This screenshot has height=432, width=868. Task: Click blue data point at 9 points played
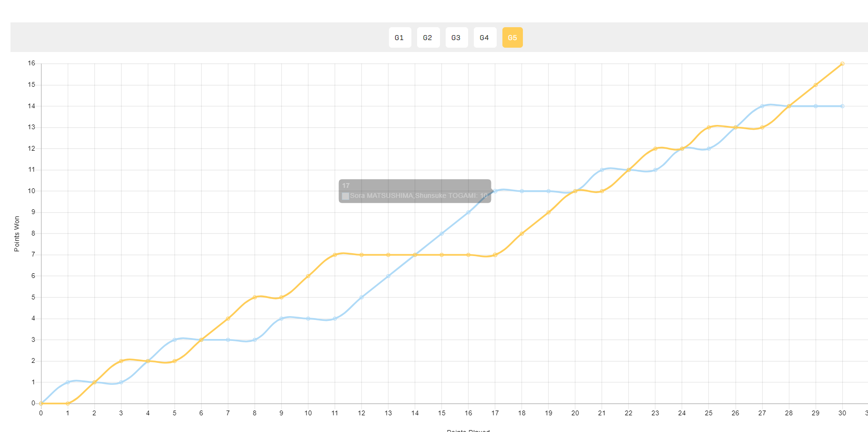pos(281,319)
